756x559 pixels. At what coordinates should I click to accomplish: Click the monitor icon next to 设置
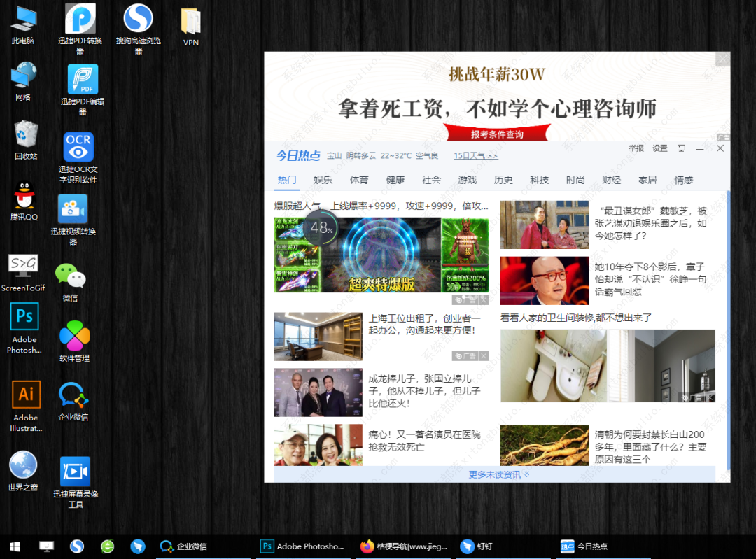[x=680, y=148]
